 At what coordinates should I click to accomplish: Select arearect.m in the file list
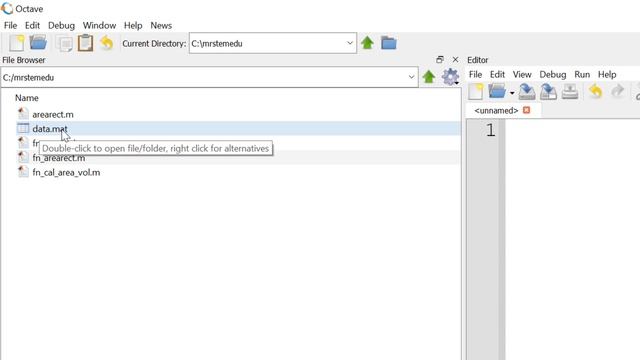point(53,115)
